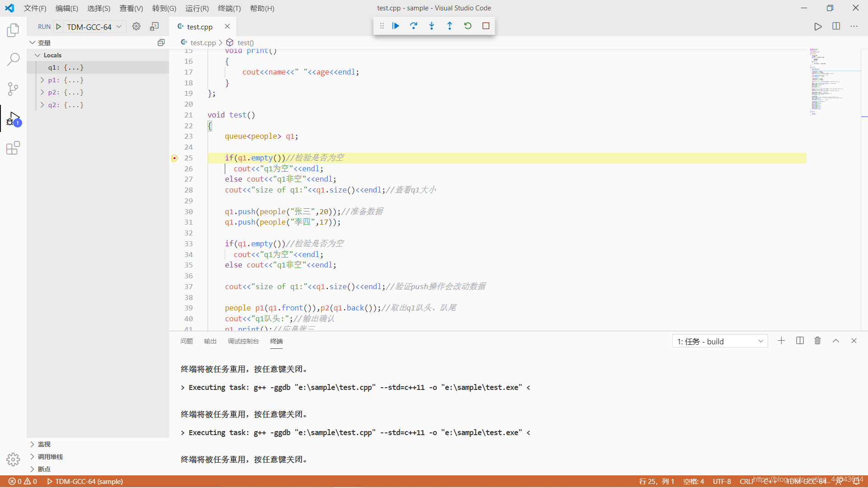Create a new terminal

click(781, 341)
